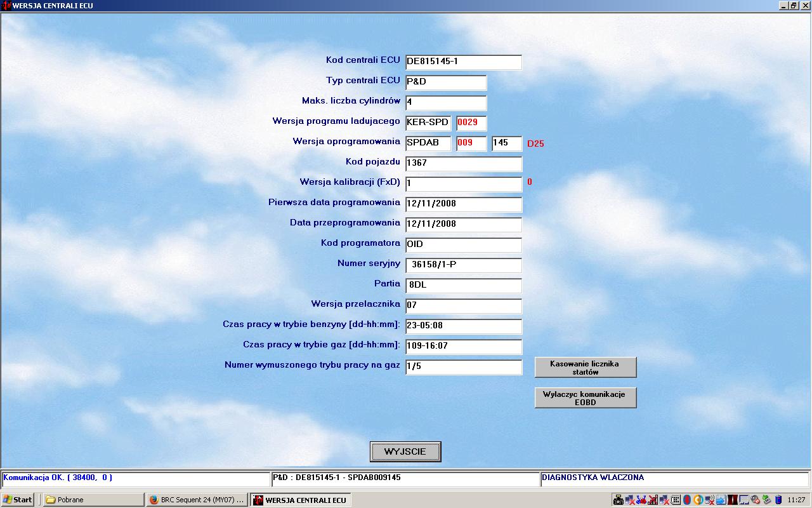812x508 pixels.
Task: Click the Partia field showing 8DL
Action: coord(464,286)
